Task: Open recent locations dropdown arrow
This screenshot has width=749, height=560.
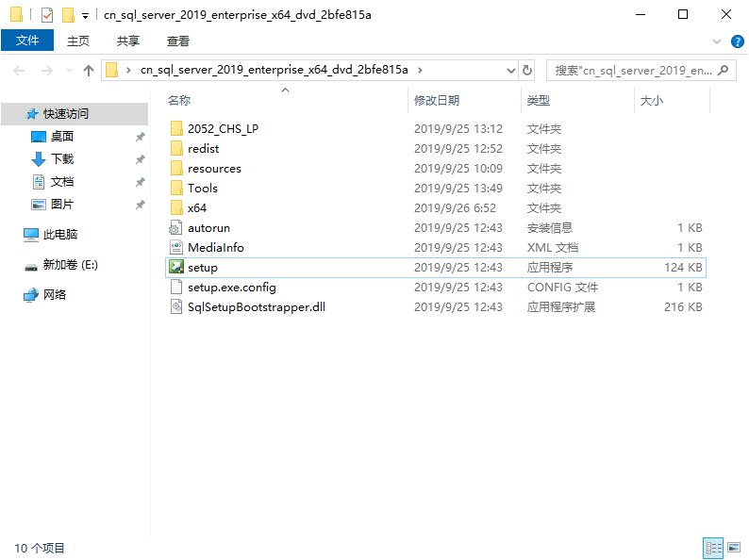Action: (69, 71)
